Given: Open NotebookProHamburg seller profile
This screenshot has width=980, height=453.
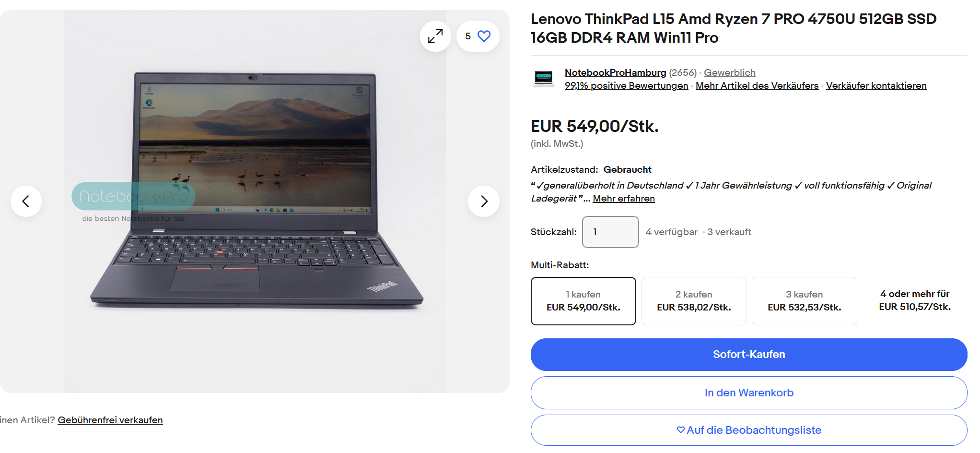Looking at the screenshot, I should point(615,72).
